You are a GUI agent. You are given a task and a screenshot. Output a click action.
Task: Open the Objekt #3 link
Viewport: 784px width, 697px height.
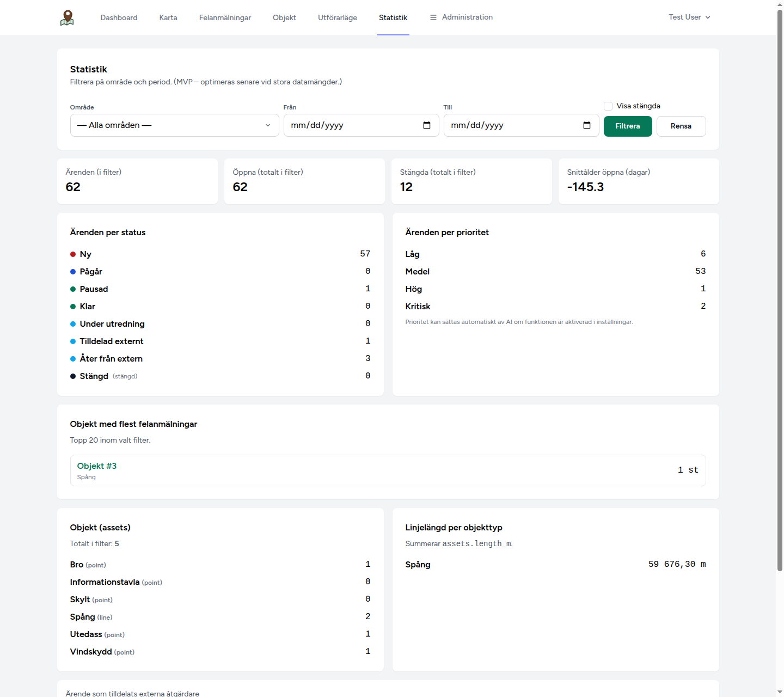coord(97,466)
